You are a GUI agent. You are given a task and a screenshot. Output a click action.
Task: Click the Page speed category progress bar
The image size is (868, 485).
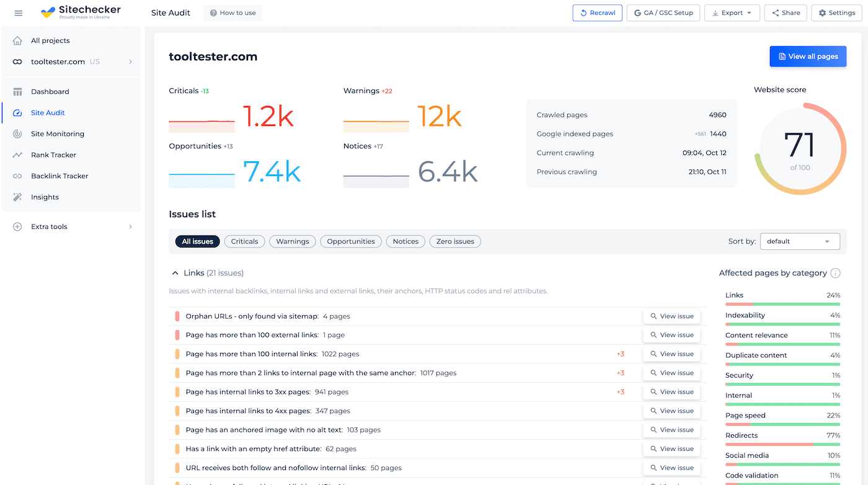click(x=782, y=424)
